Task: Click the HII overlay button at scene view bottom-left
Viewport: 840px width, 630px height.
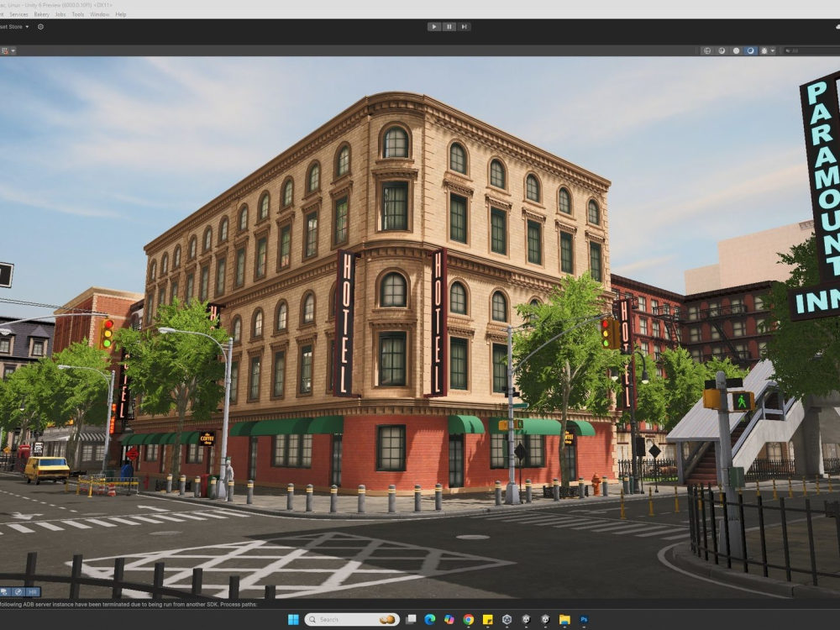Action: [x=33, y=592]
